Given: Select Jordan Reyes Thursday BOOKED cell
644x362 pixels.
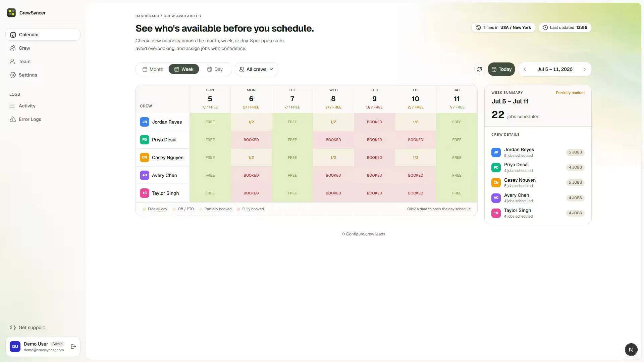Looking at the screenshot, I should tap(374, 122).
